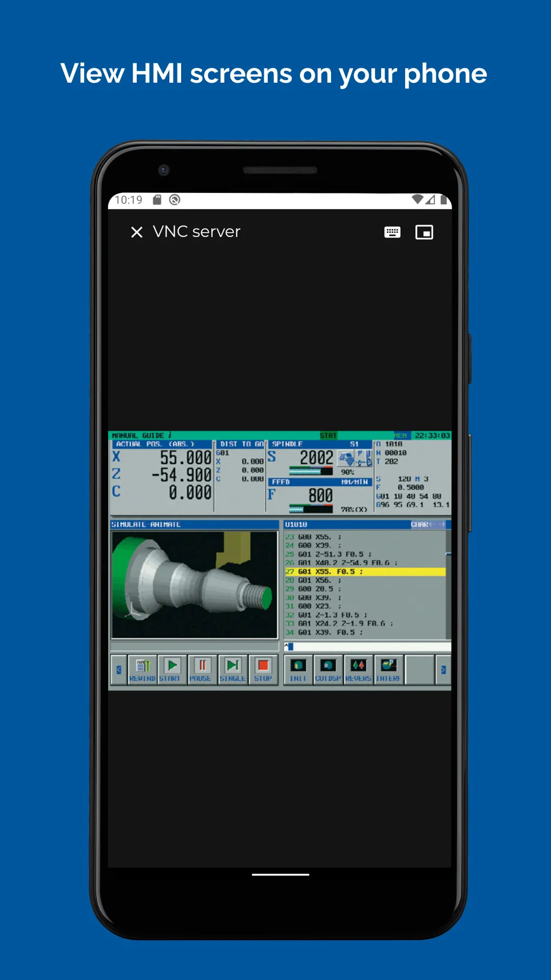Click the N 00010 sequence number
This screenshot has height=980, width=551.
pyautogui.click(x=391, y=453)
